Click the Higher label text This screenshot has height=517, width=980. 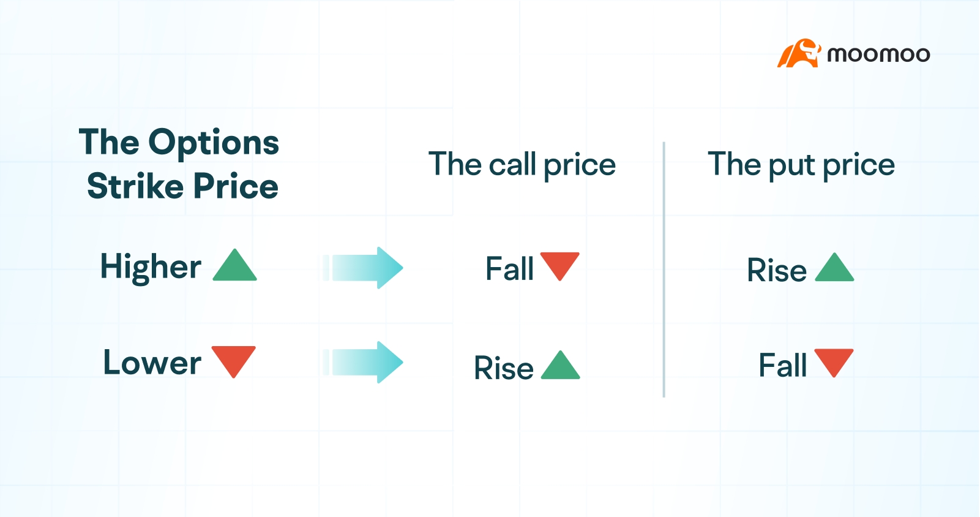(151, 267)
